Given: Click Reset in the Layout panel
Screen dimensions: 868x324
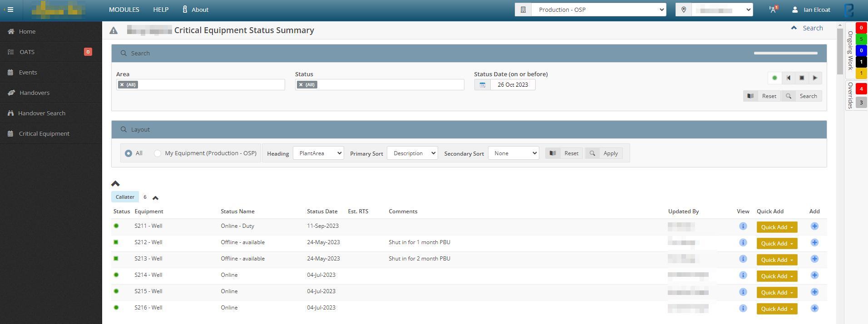Looking at the screenshot, I should (x=564, y=153).
